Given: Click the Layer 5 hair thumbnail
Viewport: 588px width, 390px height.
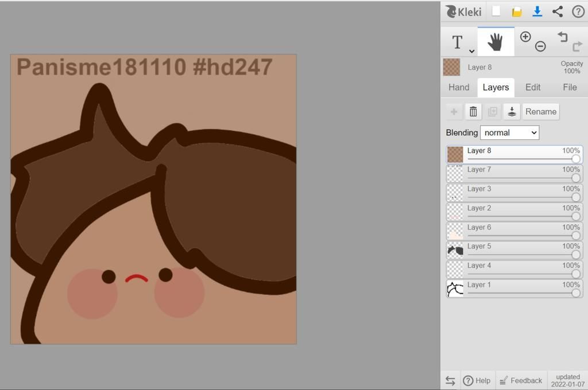Looking at the screenshot, I should pos(455,250).
